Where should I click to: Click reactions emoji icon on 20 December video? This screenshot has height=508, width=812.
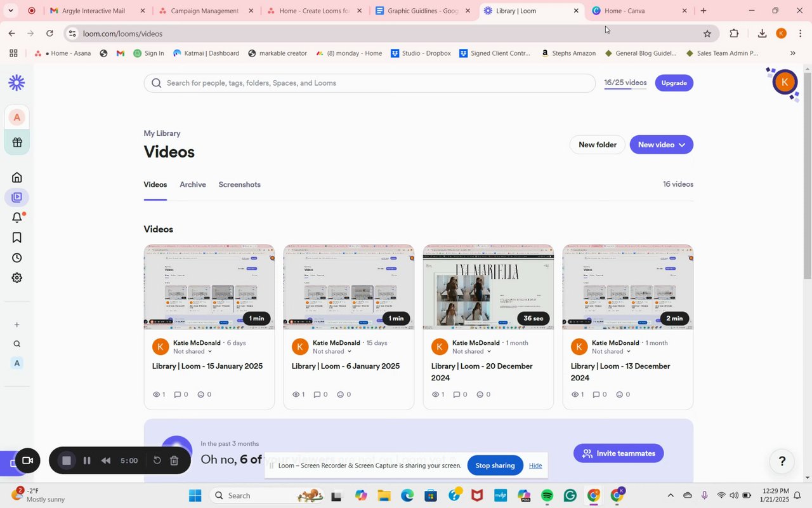pos(480,394)
